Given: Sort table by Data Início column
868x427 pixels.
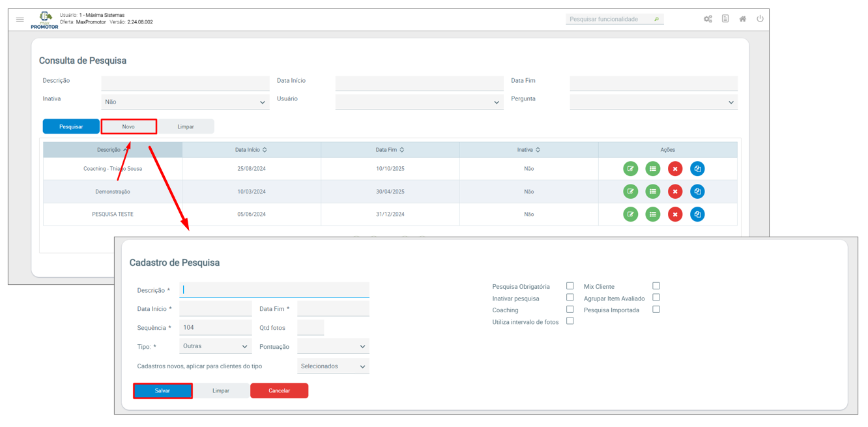Looking at the screenshot, I should coord(251,150).
